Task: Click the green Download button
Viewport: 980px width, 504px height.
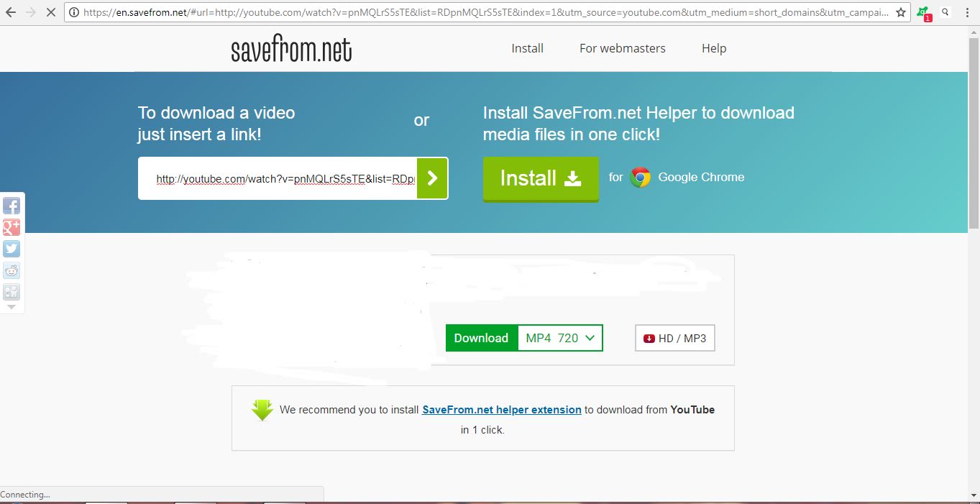Action: tap(482, 338)
